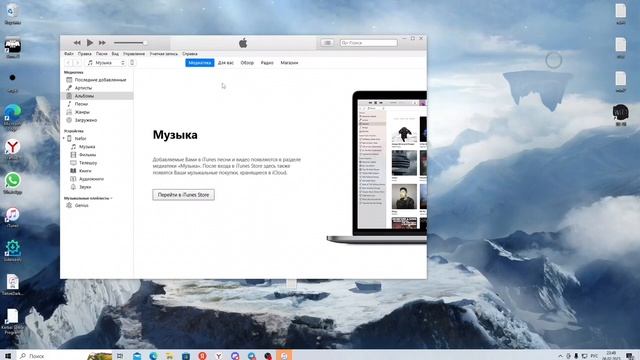This screenshot has width=640, height=360.
Task: Open File Explorer from the taskbar
Action: tap(169, 356)
